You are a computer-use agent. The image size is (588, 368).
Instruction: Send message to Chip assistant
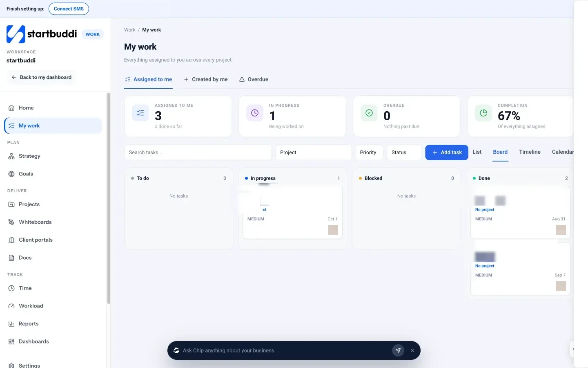click(398, 350)
